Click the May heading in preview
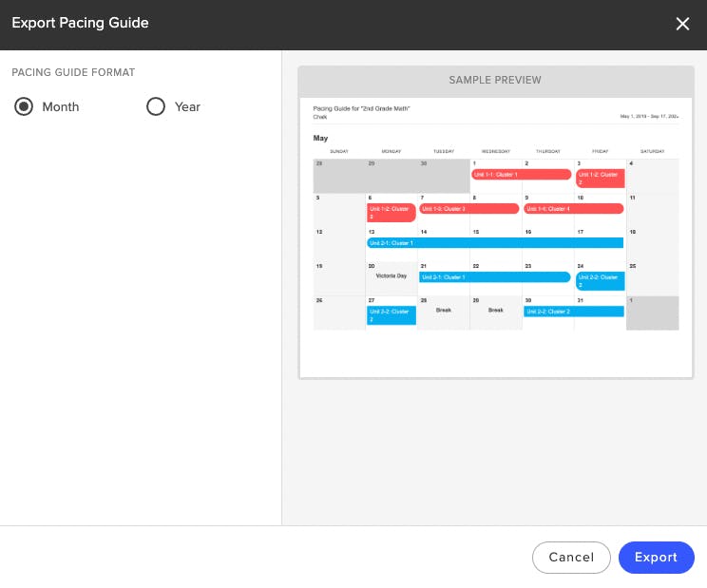The image size is (707, 588). point(320,138)
